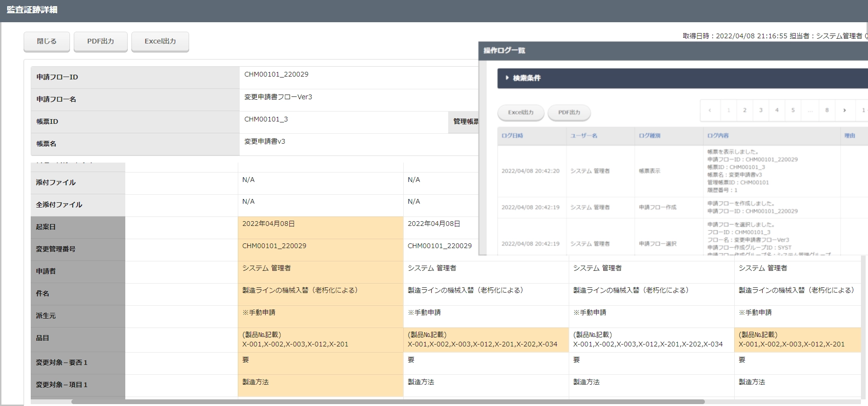Open page 2 of the log list
The image size is (868, 406).
point(745,110)
